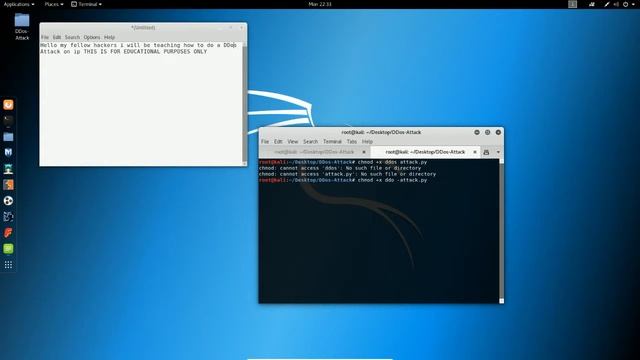Image resolution: width=640 pixels, height=360 pixels.
Task: Open the Tabs menu in the terminal window
Action: pyautogui.click(x=351, y=142)
